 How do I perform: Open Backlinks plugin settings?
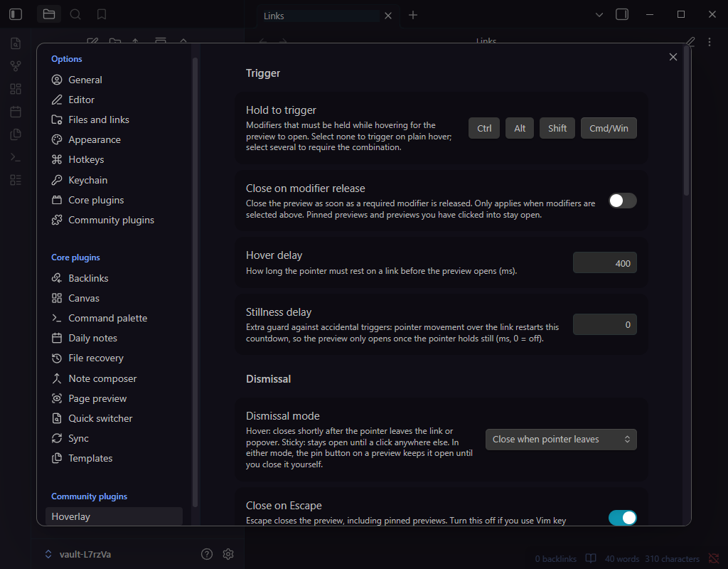114,278
